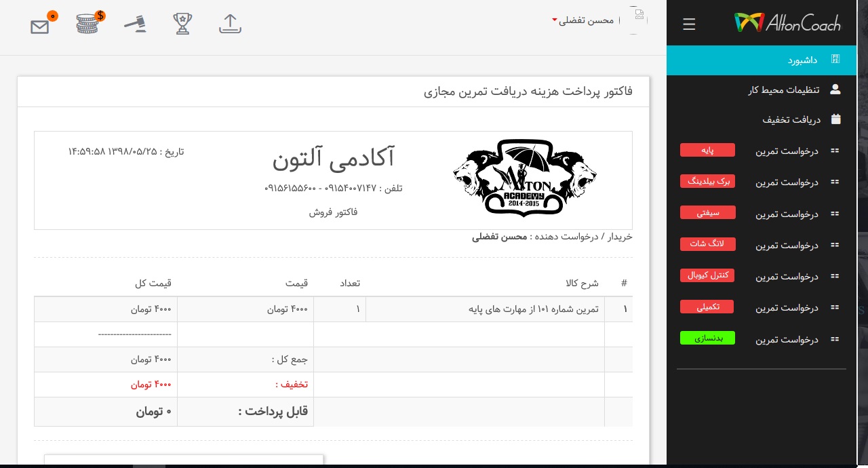Click the phone numbers line تلفن
This screenshot has width=868, height=468.
click(x=333, y=188)
